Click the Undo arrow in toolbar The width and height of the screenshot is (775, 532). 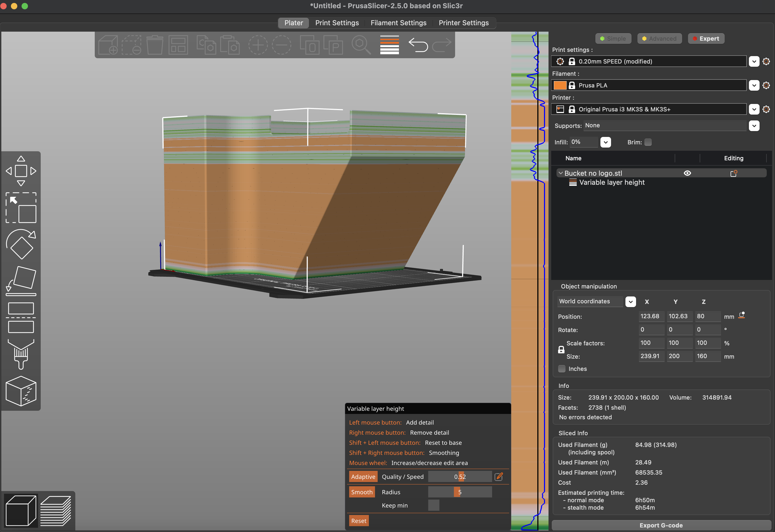(418, 45)
